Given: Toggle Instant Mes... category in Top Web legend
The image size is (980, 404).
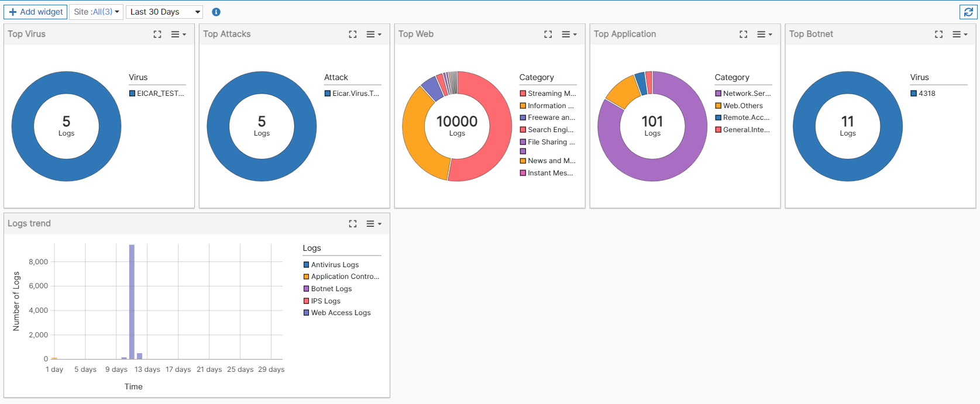Looking at the screenshot, I should click(x=547, y=173).
